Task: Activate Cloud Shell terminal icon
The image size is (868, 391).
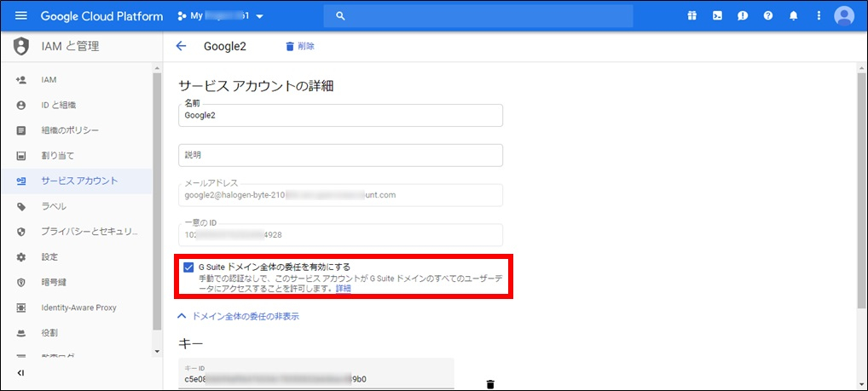Action: coord(717,16)
